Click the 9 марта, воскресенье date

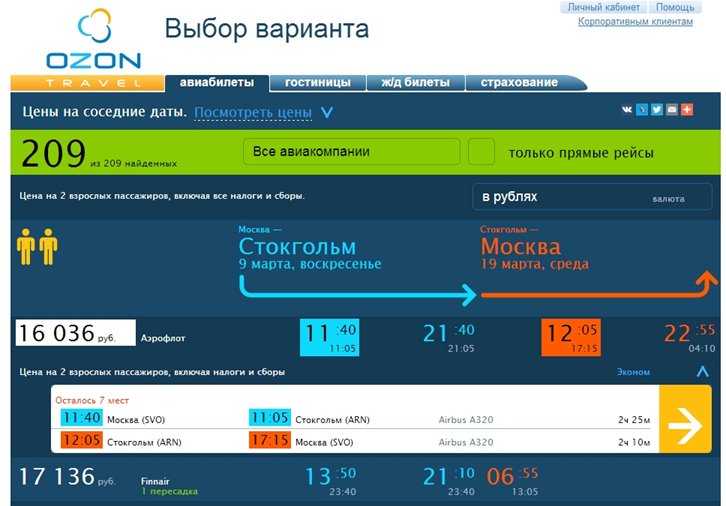310,264
